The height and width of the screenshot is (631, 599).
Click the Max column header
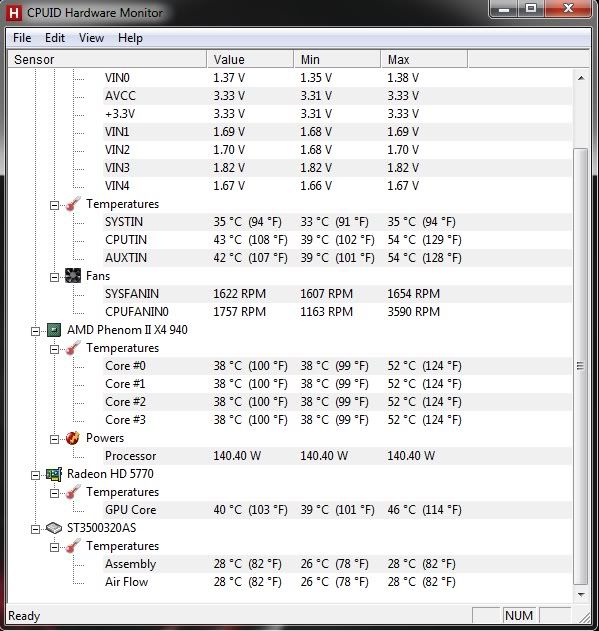tap(424, 60)
